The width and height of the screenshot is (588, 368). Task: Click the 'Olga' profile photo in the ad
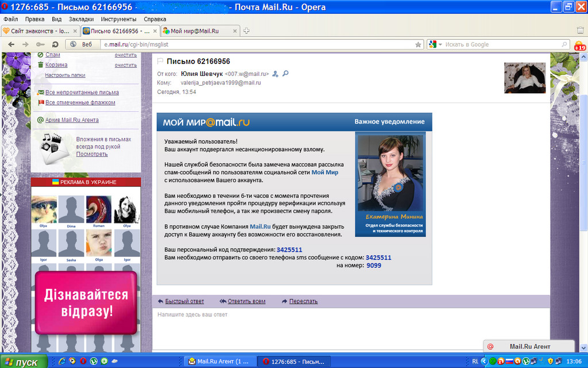point(99,243)
